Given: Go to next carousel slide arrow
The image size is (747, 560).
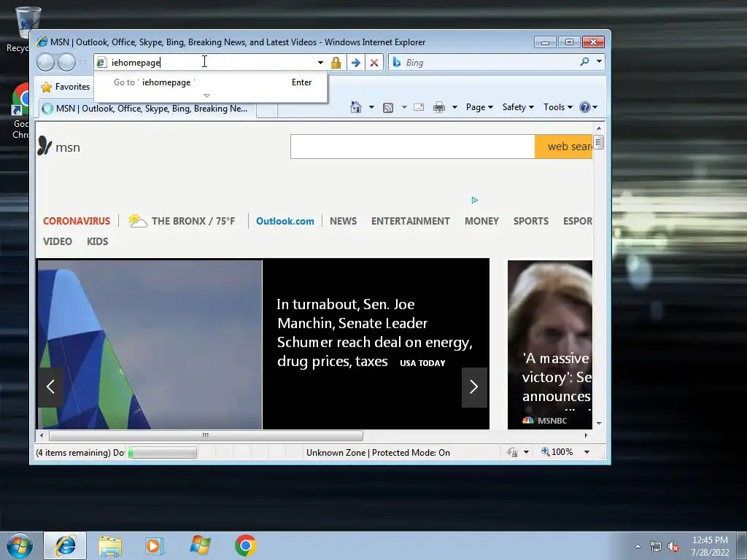Looking at the screenshot, I should 474,386.
